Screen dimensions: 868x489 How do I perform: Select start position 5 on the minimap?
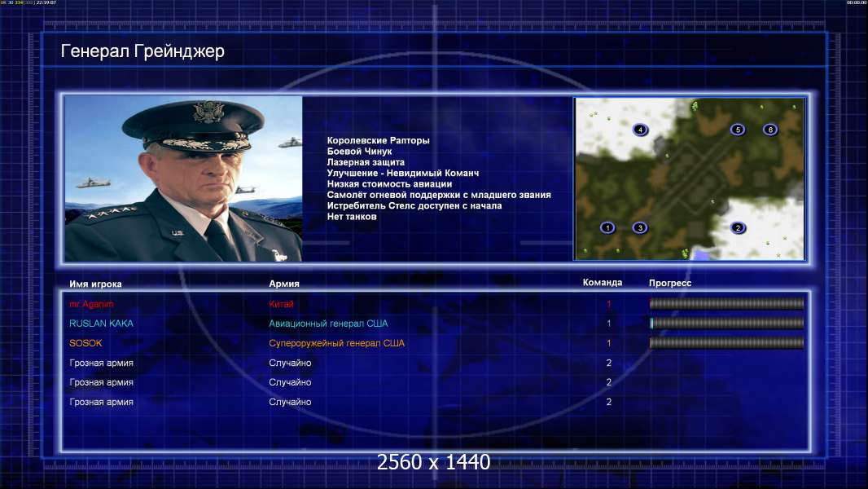pos(738,130)
